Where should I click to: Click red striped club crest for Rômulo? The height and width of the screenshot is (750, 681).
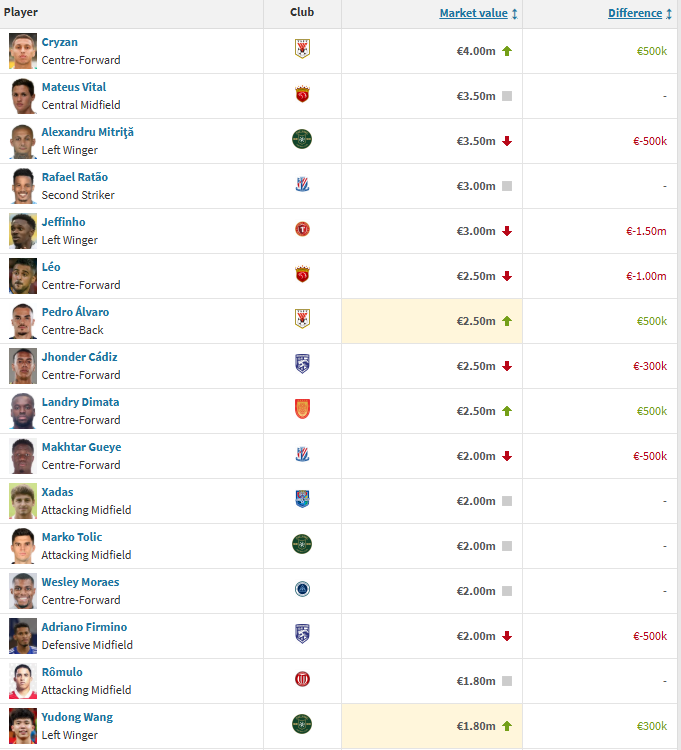(302, 679)
